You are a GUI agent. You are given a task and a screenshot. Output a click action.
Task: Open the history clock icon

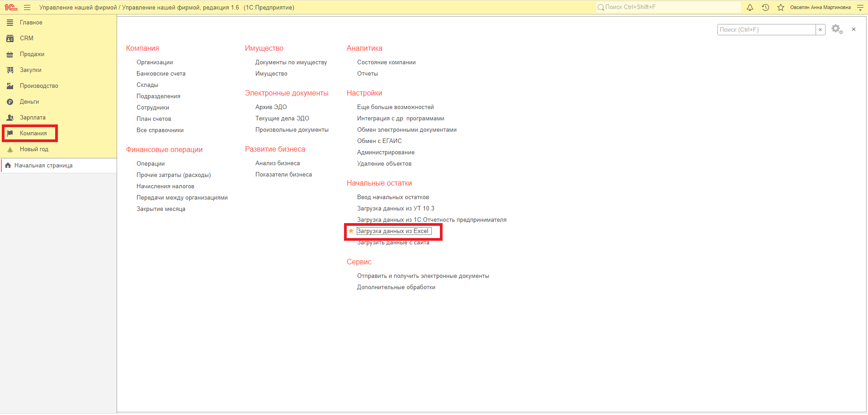tap(765, 7)
